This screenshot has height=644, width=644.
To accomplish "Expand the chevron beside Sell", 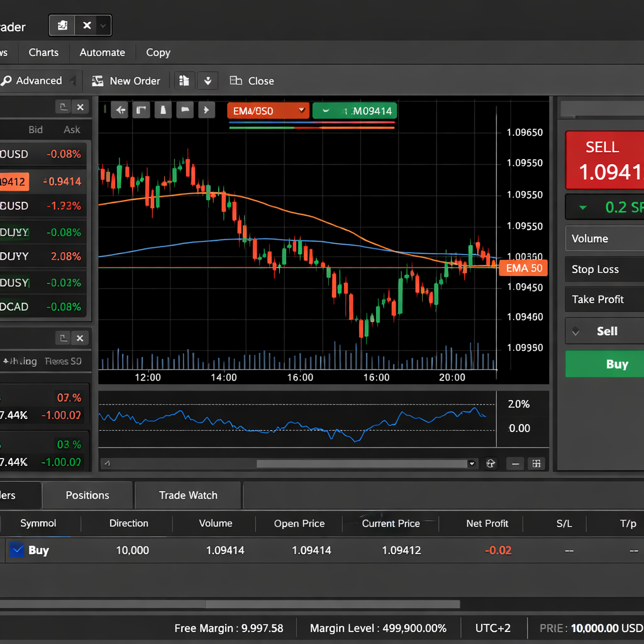I will [576, 331].
